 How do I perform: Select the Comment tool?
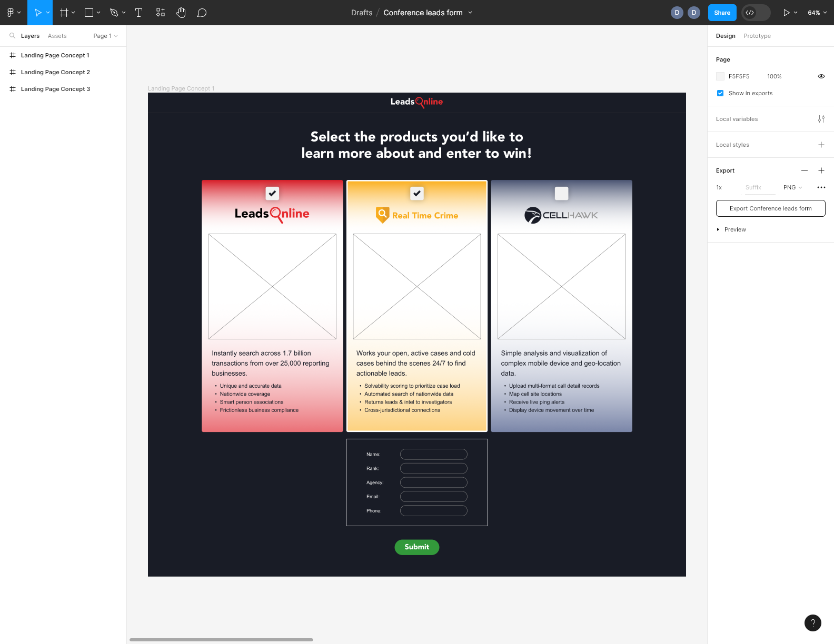pos(202,13)
